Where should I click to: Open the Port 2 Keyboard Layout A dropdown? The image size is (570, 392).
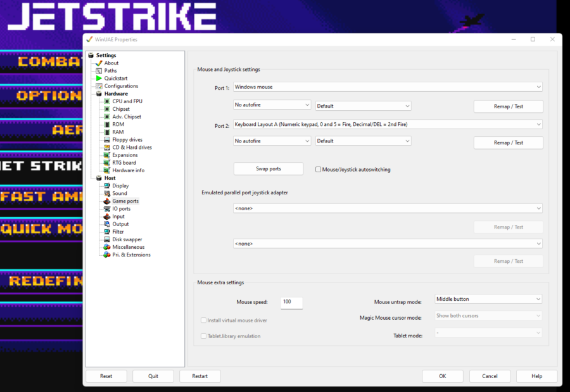point(388,124)
